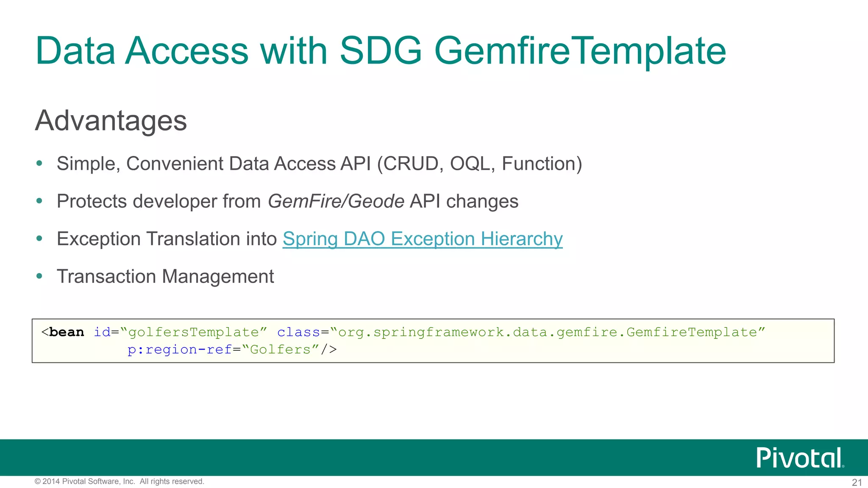Click the p:region-ref attribute in the code

click(x=180, y=349)
